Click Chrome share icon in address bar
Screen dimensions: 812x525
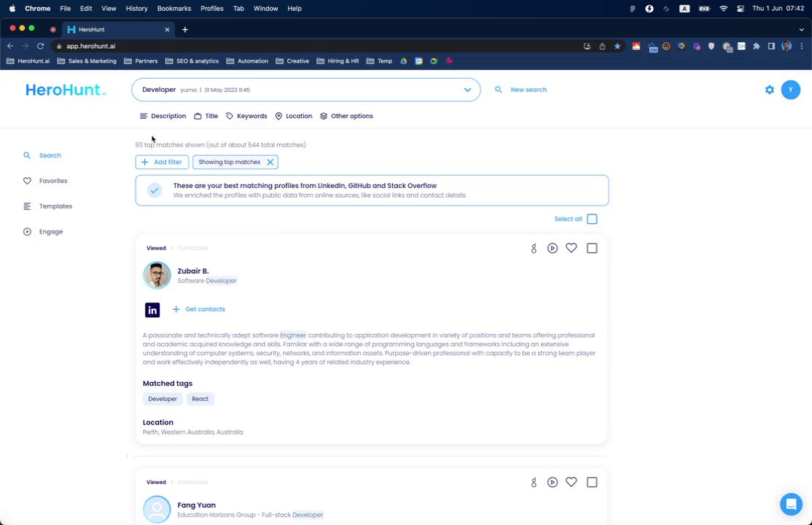point(602,46)
